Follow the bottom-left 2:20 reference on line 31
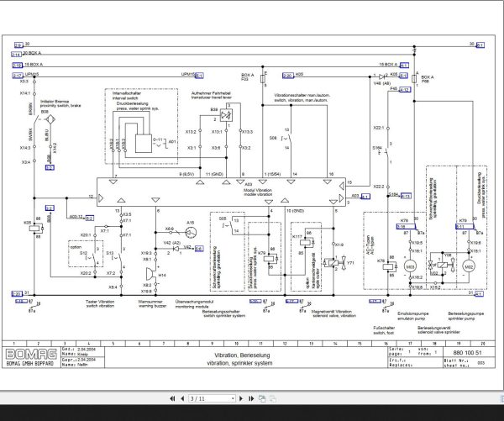 17,293
